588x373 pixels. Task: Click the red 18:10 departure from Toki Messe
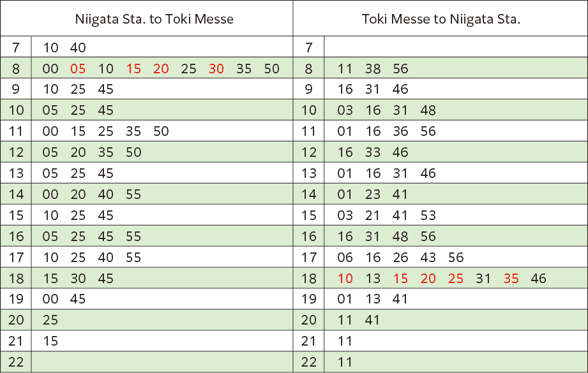point(345,279)
